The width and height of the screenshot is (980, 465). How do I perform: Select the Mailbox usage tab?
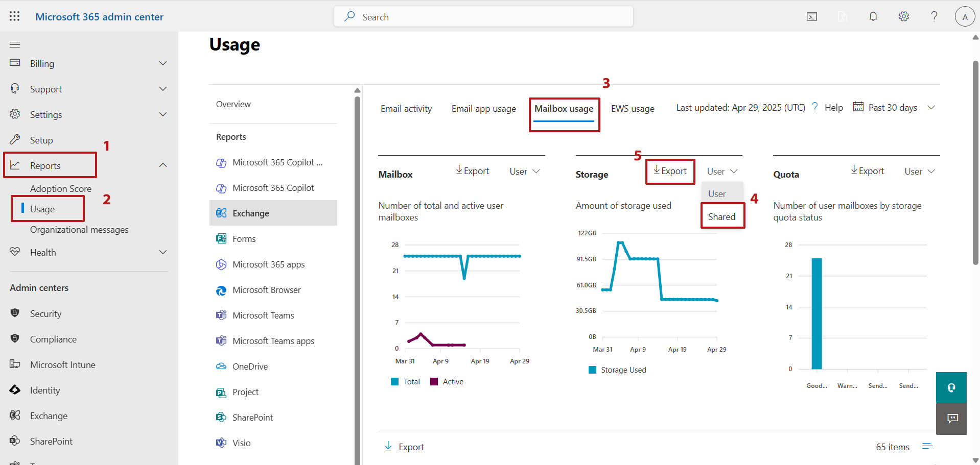coord(564,109)
